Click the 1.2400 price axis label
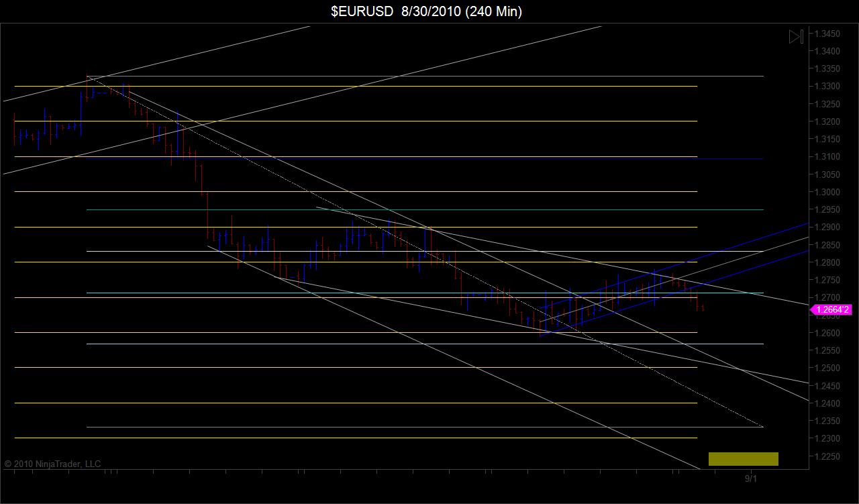 pos(827,403)
